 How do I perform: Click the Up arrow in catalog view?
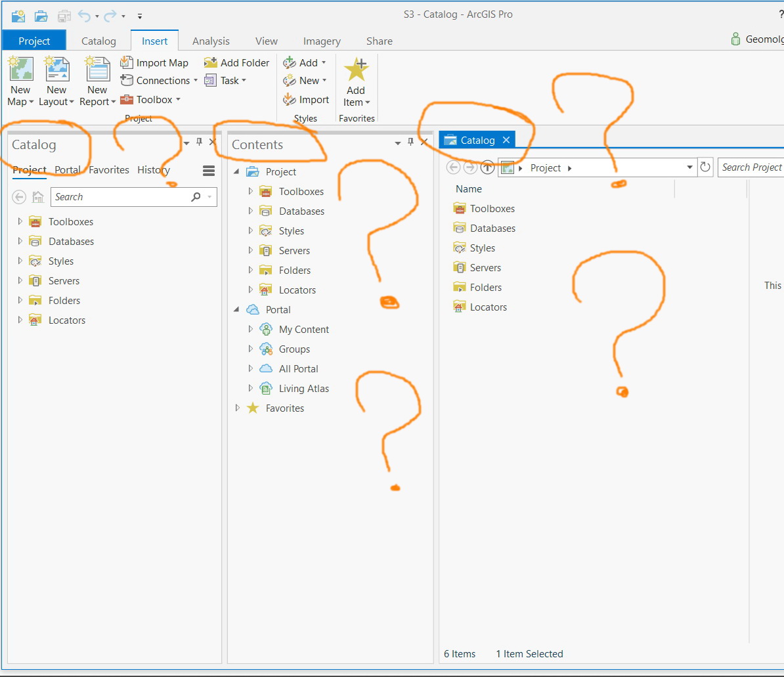487,167
